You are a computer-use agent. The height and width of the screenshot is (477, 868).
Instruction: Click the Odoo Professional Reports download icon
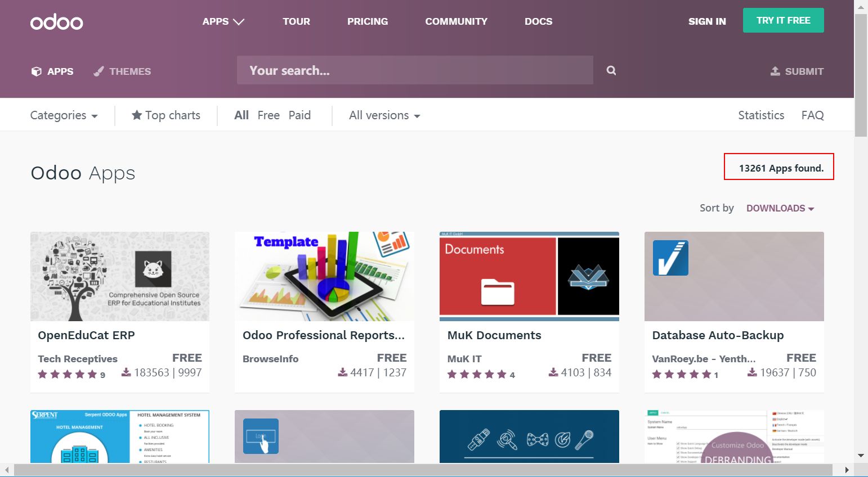point(343,372)
